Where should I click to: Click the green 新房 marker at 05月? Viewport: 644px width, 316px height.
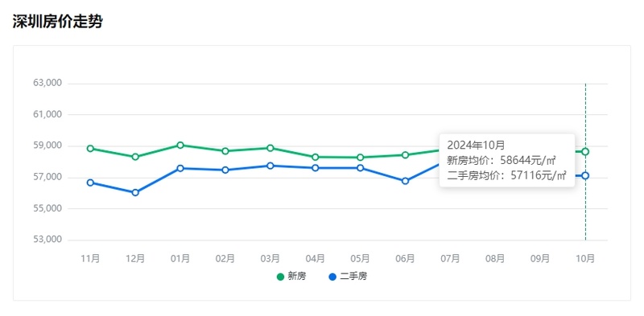[x=360, y=157]
